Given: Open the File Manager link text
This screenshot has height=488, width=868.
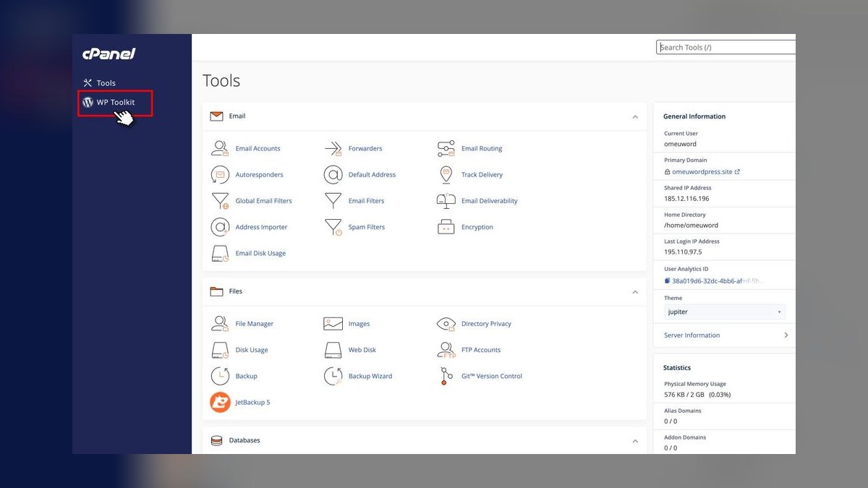Looking at the screenshot, I should 255,324.
